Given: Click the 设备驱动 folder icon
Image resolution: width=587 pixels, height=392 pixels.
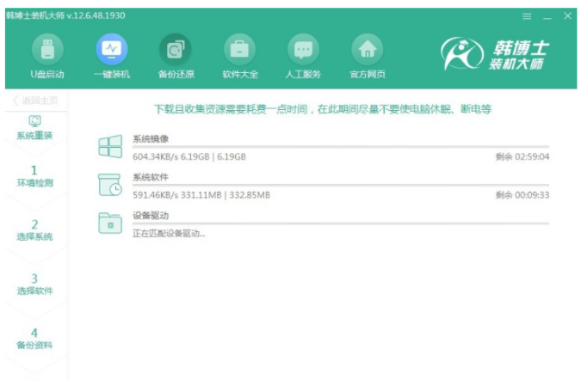Looking at the screenshot, I should (110, 224).
